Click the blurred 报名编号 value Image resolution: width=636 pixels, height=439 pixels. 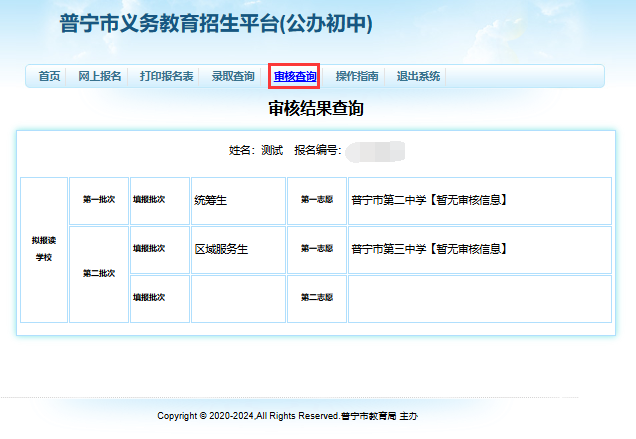[x=375, y=152]
